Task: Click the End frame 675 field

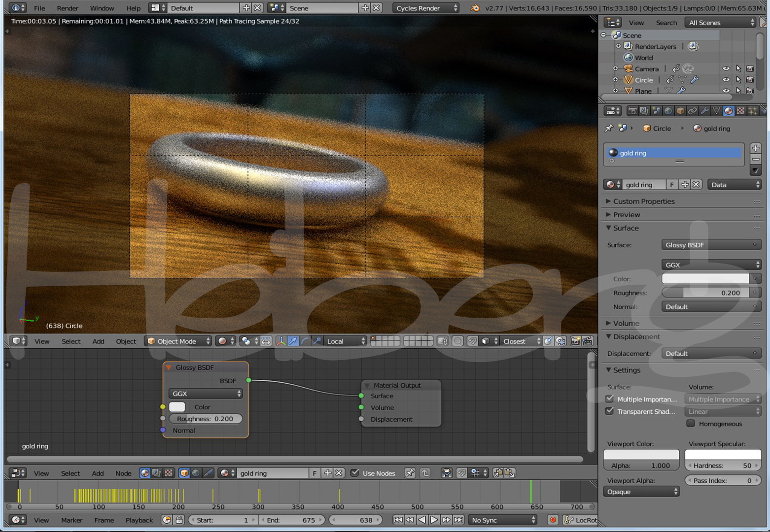Action: 292,520
